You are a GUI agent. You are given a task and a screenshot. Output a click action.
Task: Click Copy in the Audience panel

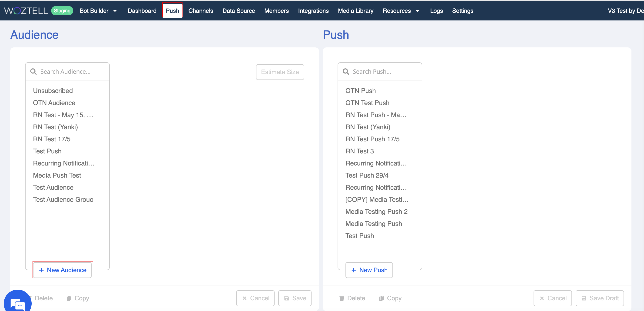click(x=78, y=298)
